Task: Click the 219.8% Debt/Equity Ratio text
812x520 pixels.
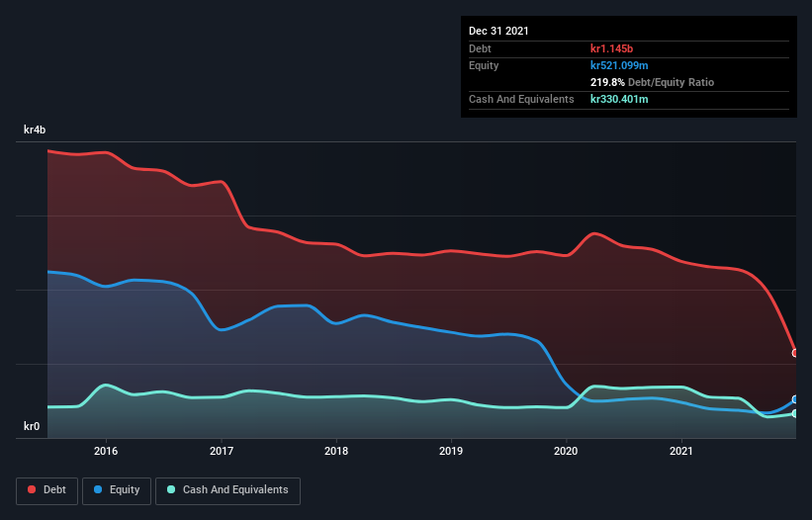Action: (x=652, y=82)
